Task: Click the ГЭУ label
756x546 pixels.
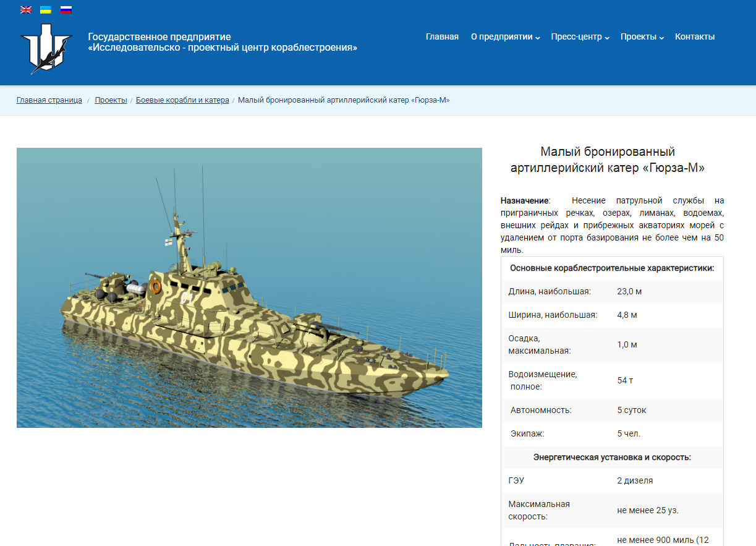Action: point(516,480)
